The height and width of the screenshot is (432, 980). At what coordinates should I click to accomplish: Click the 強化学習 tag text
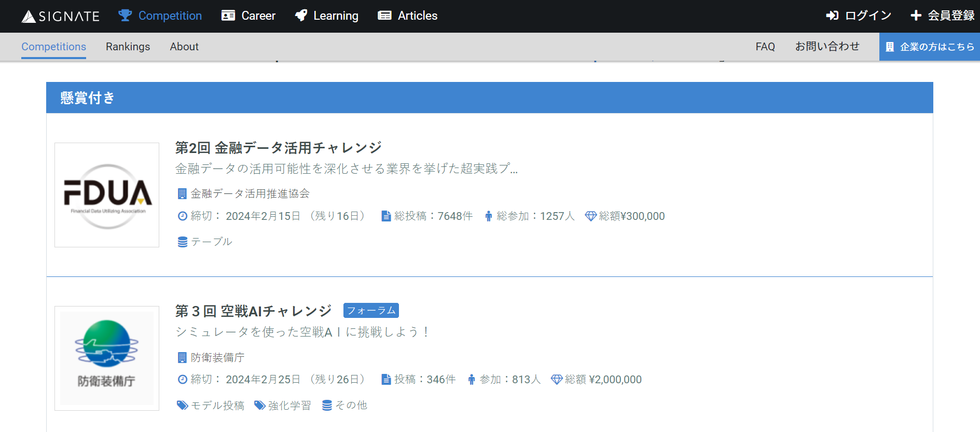[289, 405]
